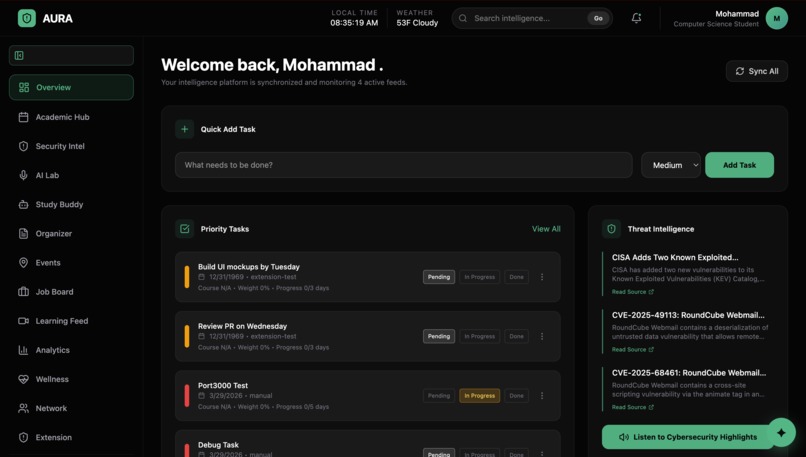Mark Review PR on Wednesday as Done

coord(517,336)
